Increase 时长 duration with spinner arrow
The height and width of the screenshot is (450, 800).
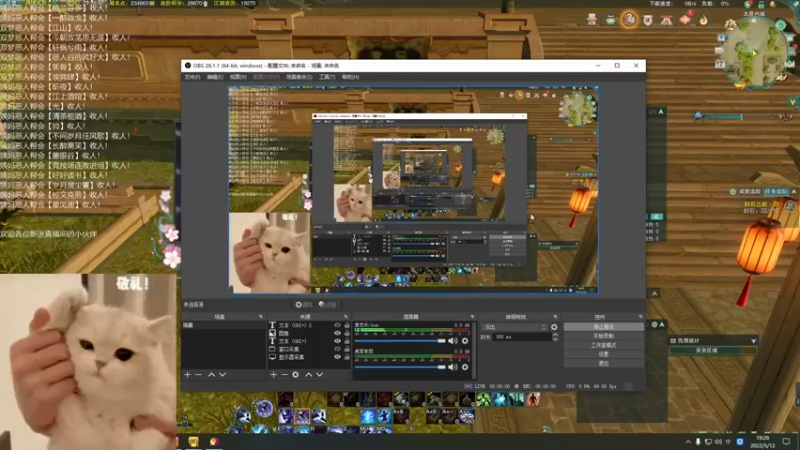point(555,335)
